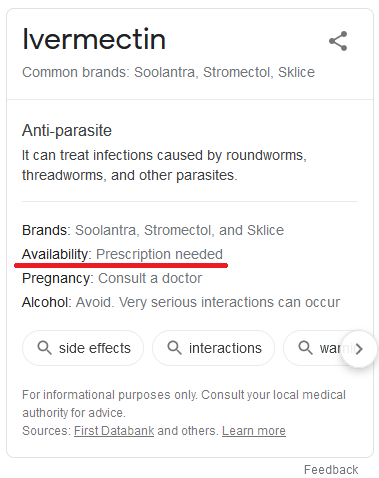This screenshot has height=478, width=379.
Task: Click Pregnancy: Consult a doctor row
Action: point(112,278)
